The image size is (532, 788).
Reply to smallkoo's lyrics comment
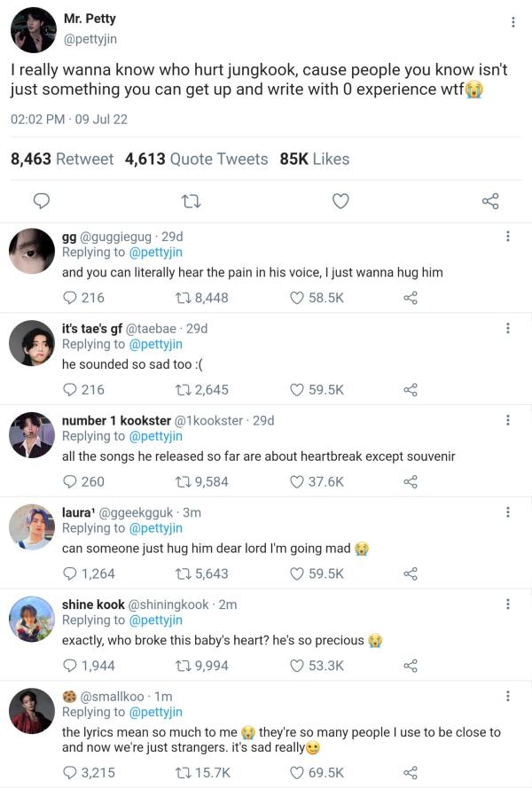click(70, 773)
